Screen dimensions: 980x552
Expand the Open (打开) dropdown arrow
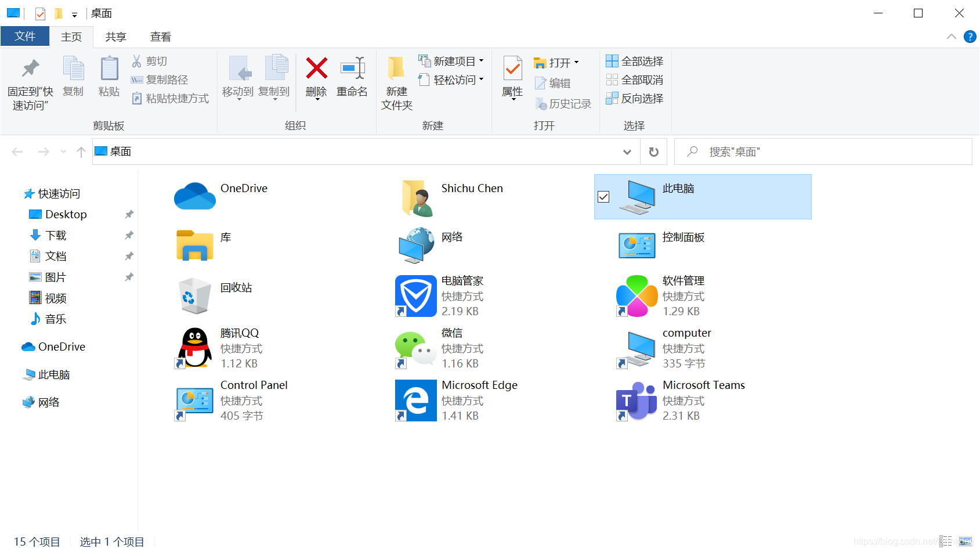(576, 62)
